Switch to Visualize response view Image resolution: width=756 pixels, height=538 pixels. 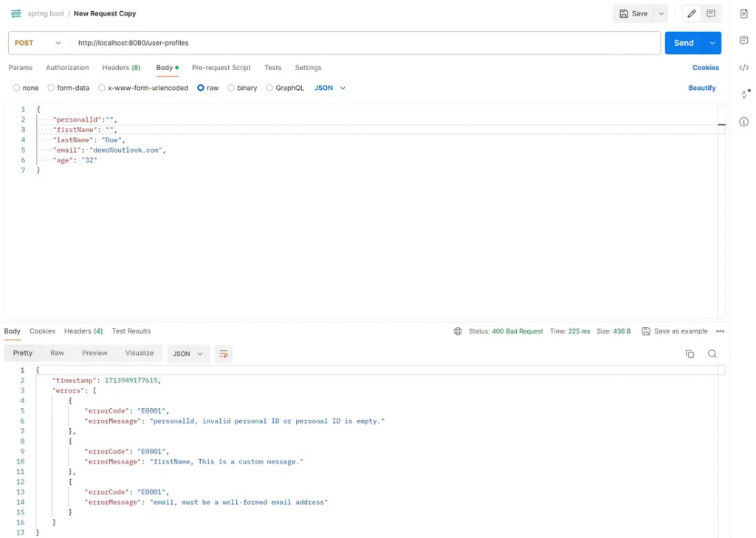[x=140, y=353]
